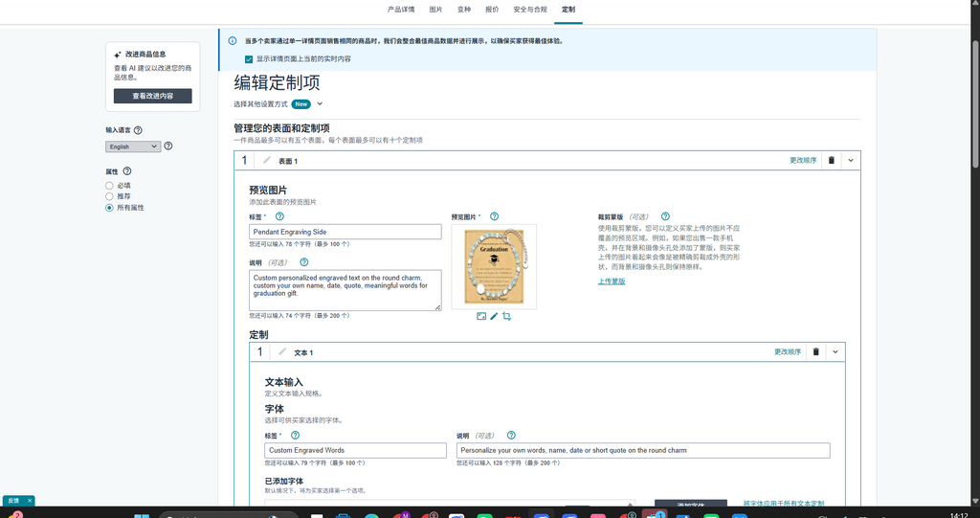This screenshot has width=980, height=518.
Task: Click the 编辑定制项 heading
Action: tap(277, 82)
